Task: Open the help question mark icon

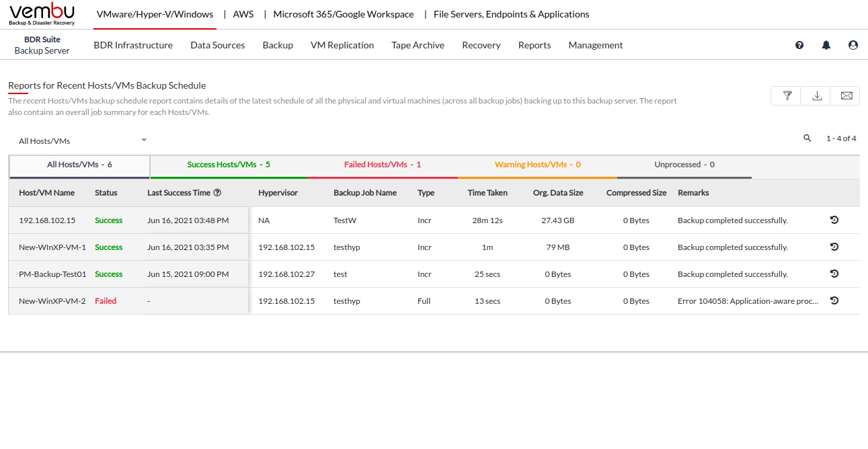Action: tap(799, 45)
